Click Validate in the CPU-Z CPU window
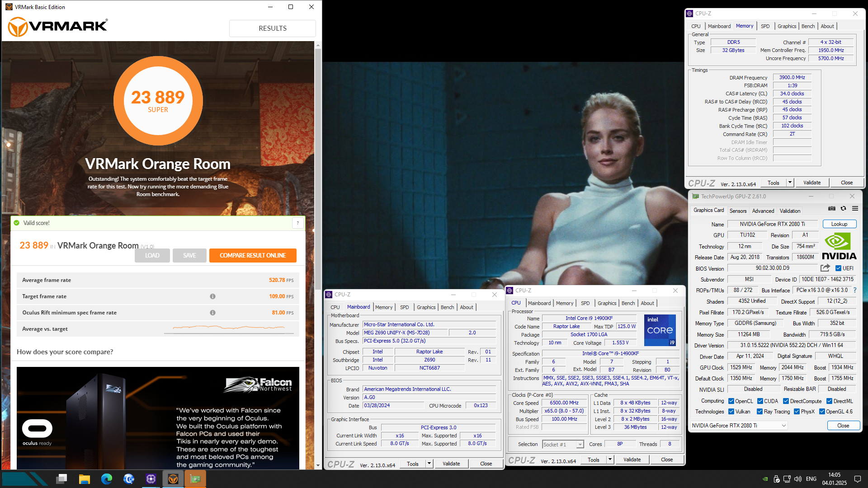 pyautogui.click(x=632, y=460)
